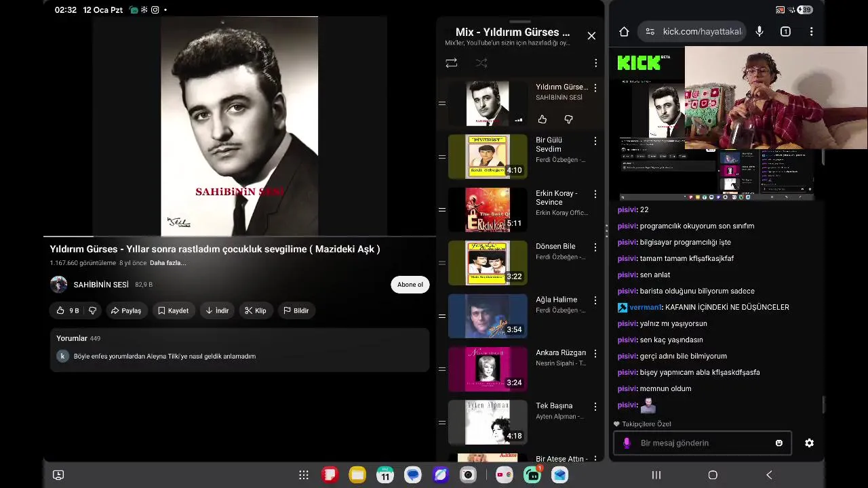
Task: Open the yellow files app in taskbar
Action: 357,475
